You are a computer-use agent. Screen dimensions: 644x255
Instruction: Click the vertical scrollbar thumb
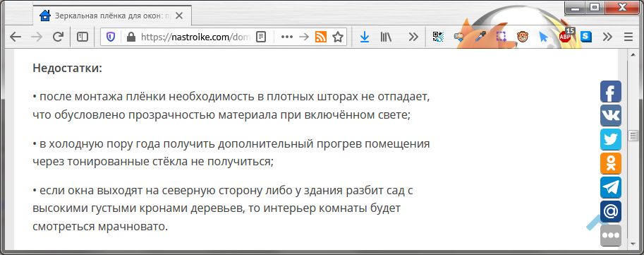[x=633, y=135]
